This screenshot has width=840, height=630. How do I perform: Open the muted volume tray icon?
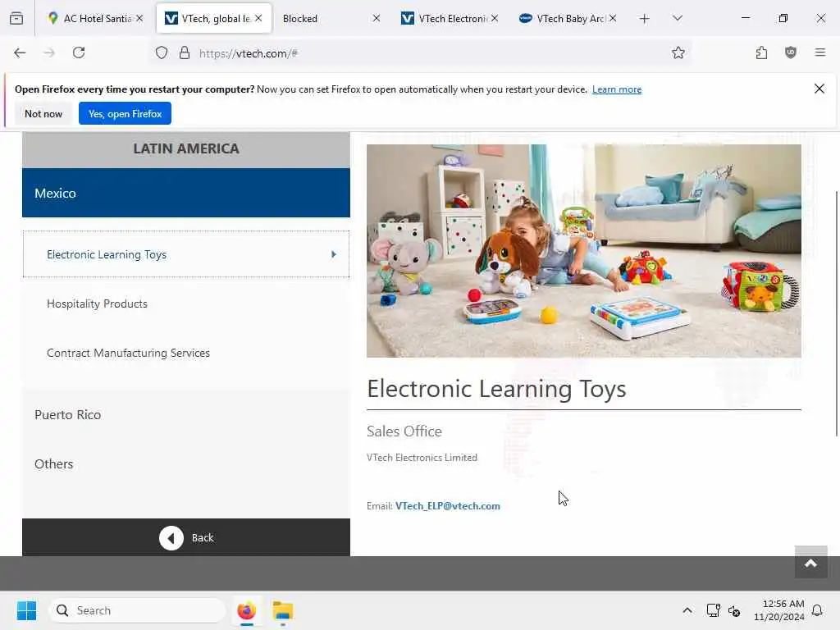(x=734, y=610)
